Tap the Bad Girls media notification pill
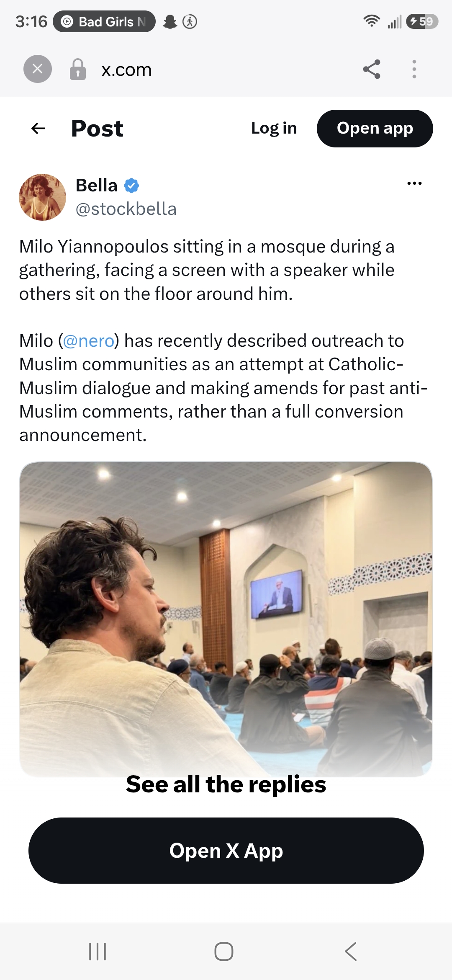Viewport: 452px width, 980px height. coord(104,21)
